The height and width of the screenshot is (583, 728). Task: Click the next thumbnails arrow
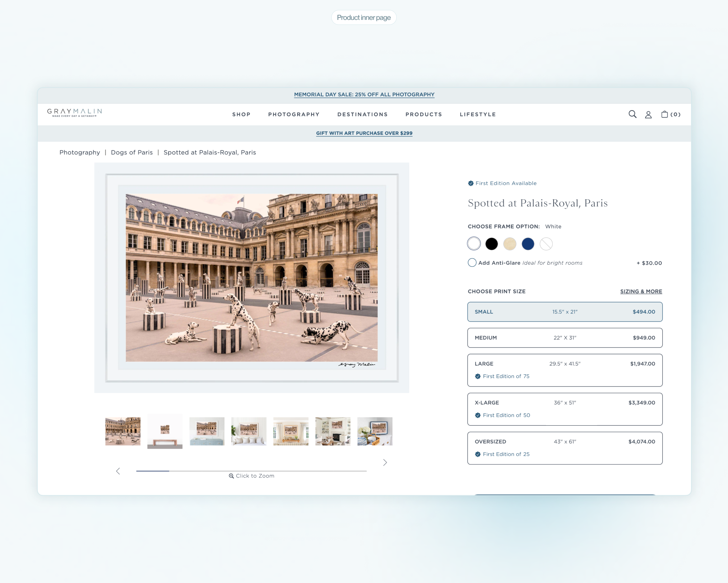(385, 462)
